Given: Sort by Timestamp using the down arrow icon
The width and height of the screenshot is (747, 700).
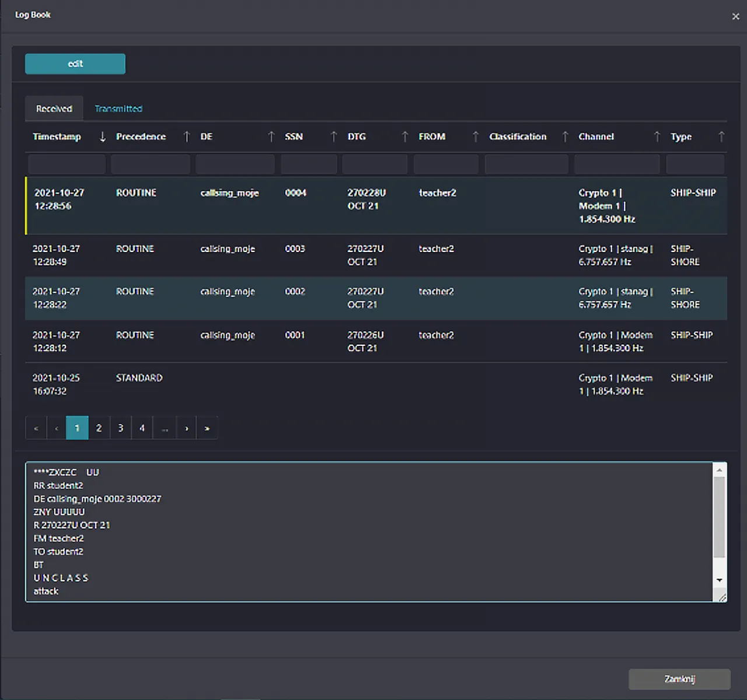Looking at the screenshot, I should [103, 136].
